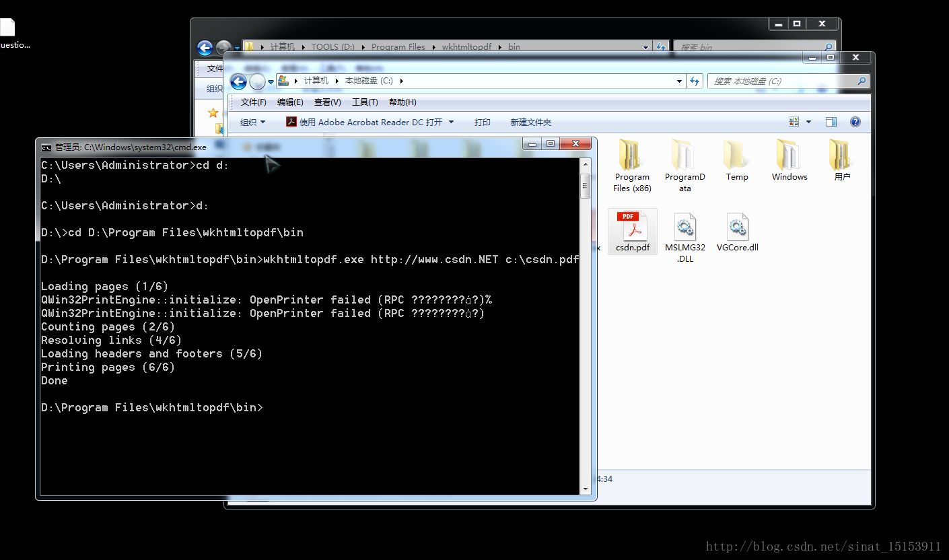The image size is (949, 560).
Task: Click 'Resolving links (4/6)' line in cmd
Action: point(111,341)
